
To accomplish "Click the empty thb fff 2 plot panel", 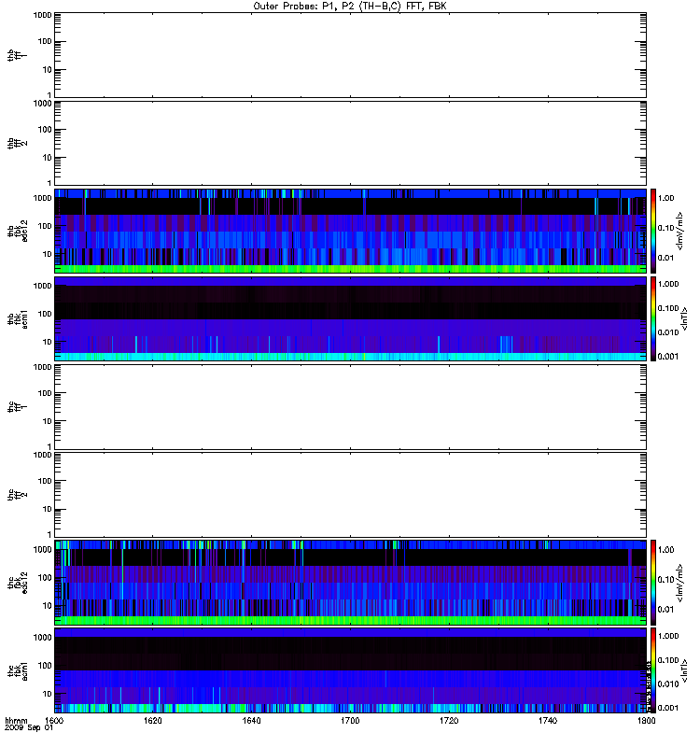I will 350,143.
